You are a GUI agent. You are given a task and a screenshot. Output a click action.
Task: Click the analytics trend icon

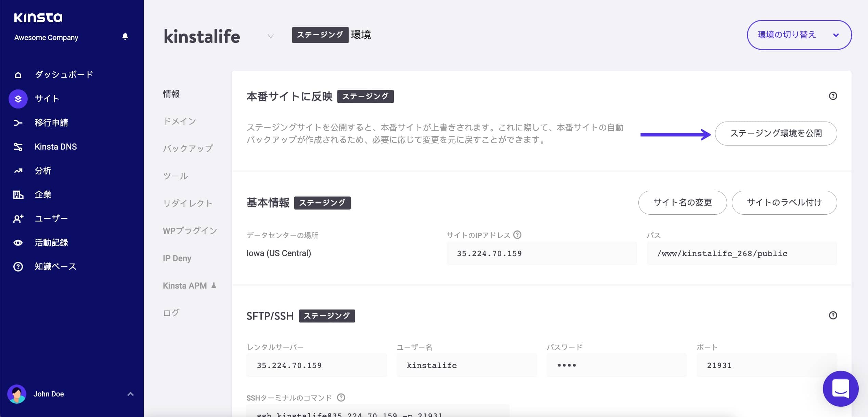click(18, 171)
